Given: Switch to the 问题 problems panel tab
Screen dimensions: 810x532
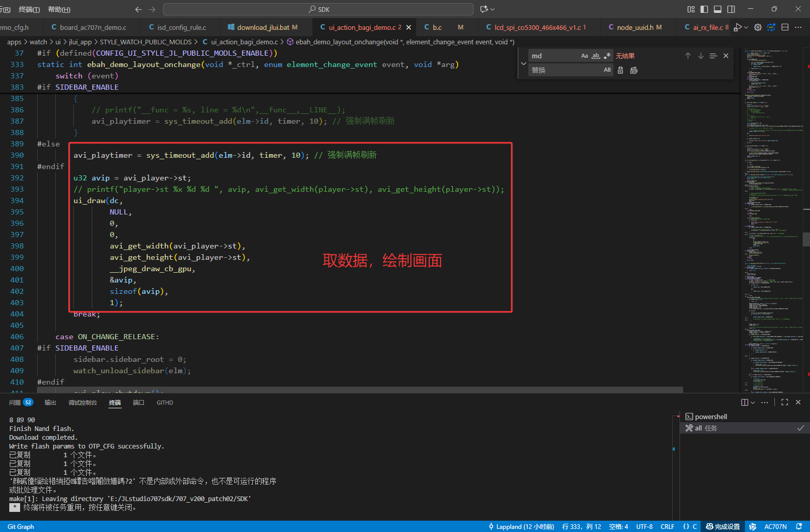Looking at the screenshot, I should 21,403.
